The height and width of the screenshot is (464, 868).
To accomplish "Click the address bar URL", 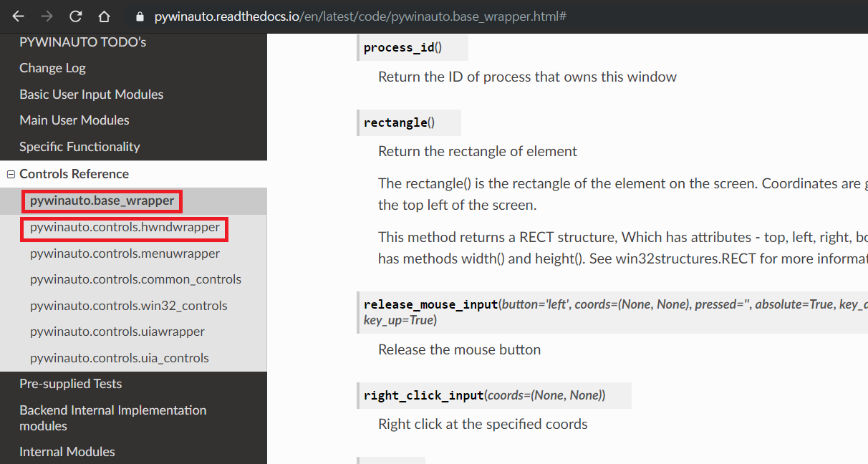I will [x=358, y=16].
